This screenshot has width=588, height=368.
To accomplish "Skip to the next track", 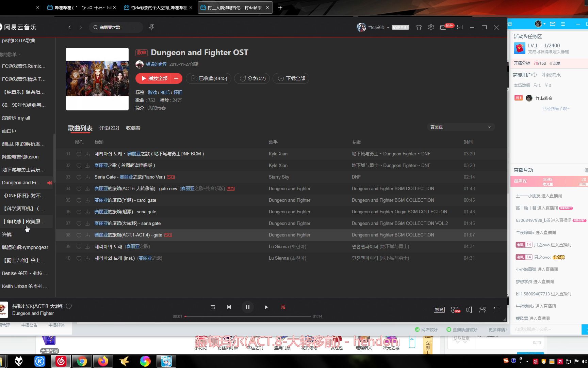I will click(x=266, y=307).
